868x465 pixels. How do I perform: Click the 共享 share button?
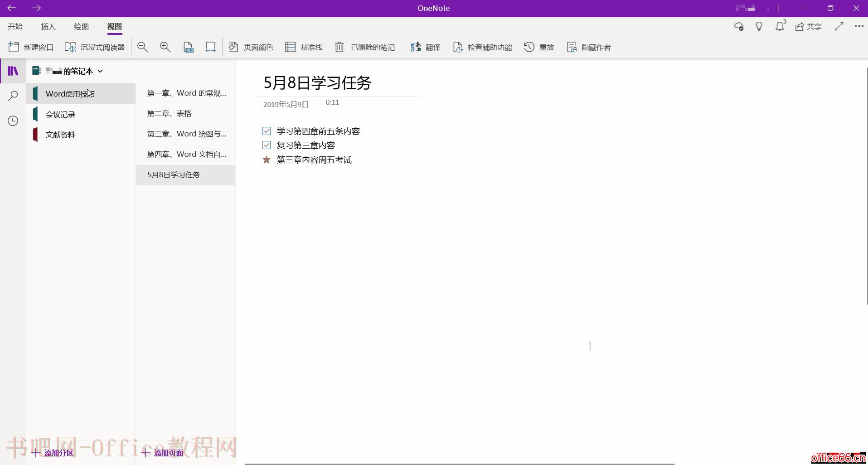[x=809, y=27]
